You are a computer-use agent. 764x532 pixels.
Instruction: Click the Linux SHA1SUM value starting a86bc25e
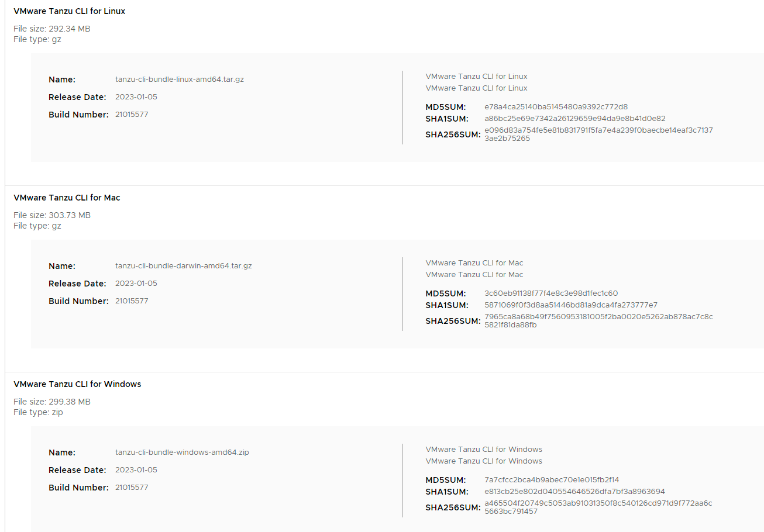[574, 119]
